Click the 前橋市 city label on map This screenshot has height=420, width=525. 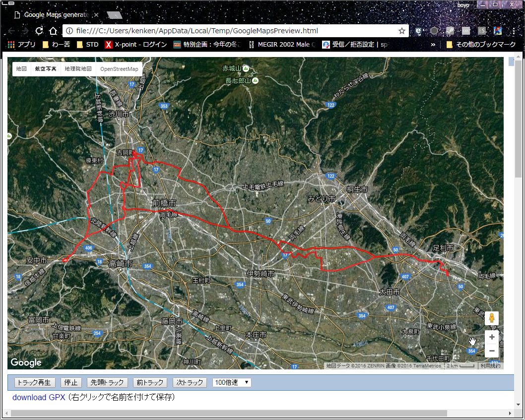click(x=164, y=203)
